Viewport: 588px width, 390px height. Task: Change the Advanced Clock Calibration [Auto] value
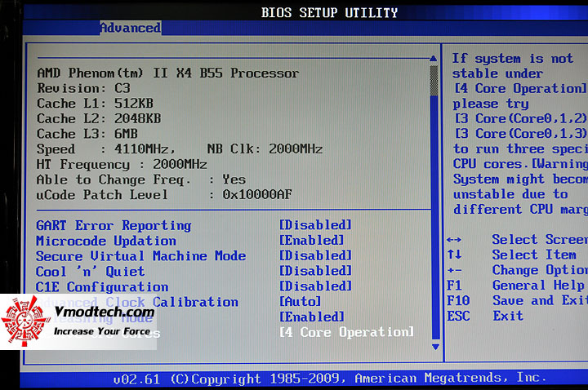coord(301,302)
